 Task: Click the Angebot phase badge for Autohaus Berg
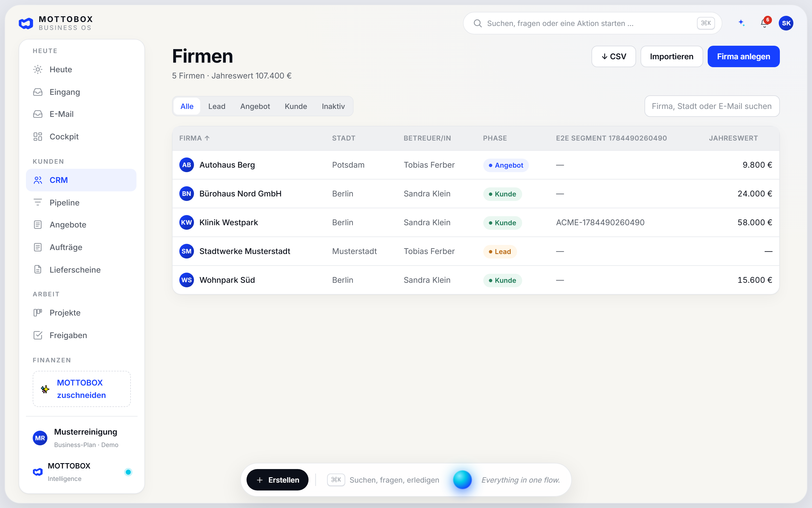click(506, 165)
